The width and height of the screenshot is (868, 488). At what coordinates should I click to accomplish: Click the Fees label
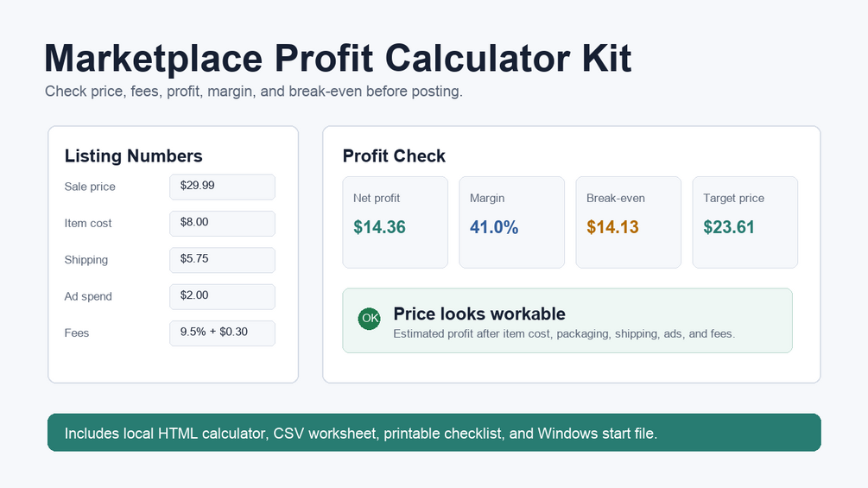click(x=76, y=333)
